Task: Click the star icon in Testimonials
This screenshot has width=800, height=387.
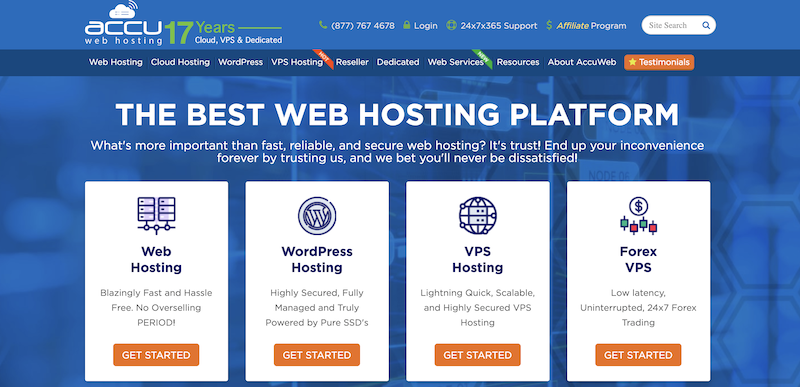Action: pos(632,62)
